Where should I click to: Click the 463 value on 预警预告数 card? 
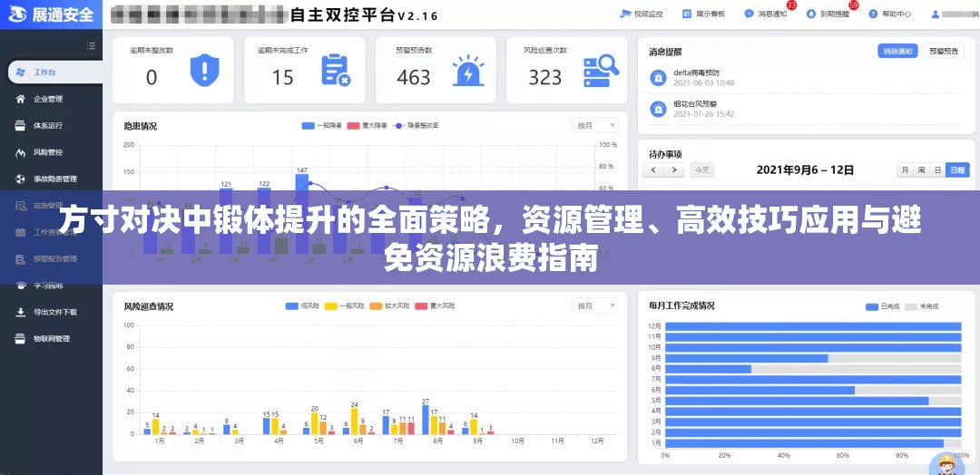(x=413, y=77)
